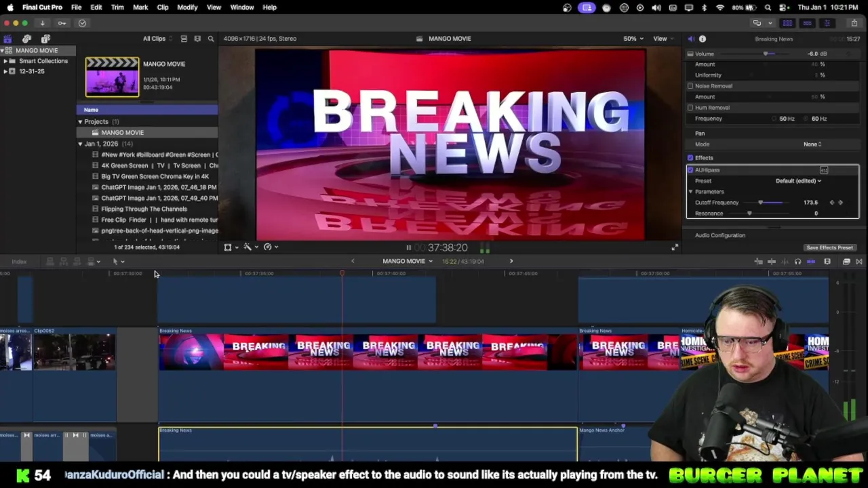Expand the 12-31-25 event

pos(5,71)
